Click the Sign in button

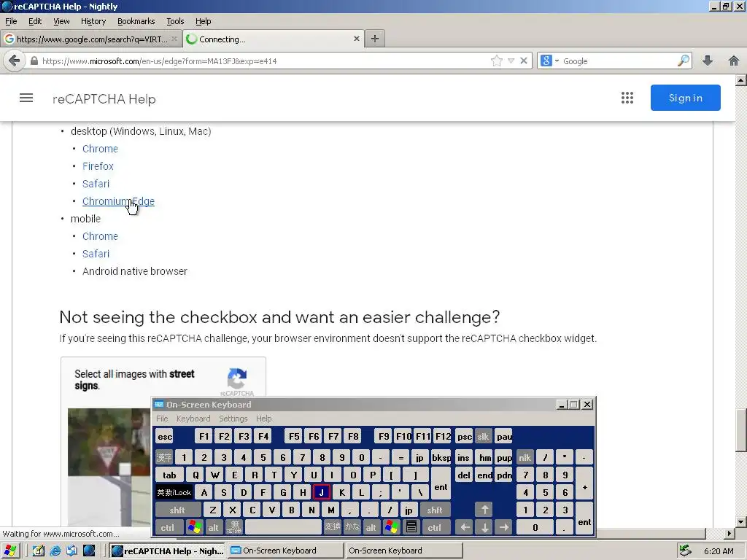click(x=685, y=98)
